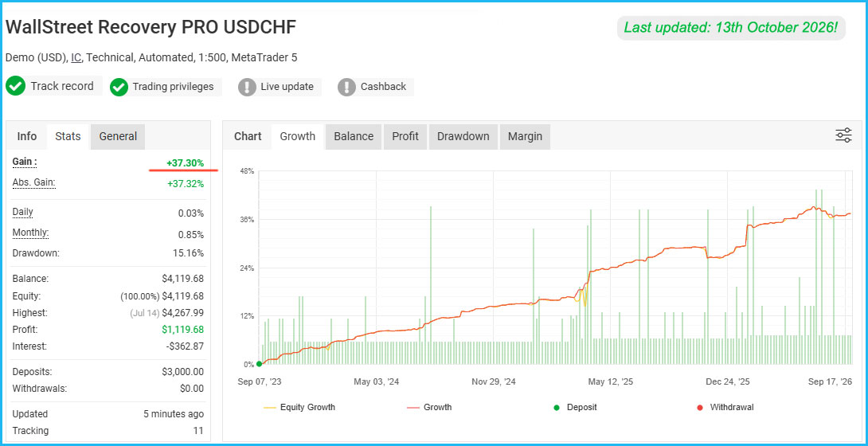Click the Cashback label
The width and height of the screenshot is (868, 446).
click(383, 87)
